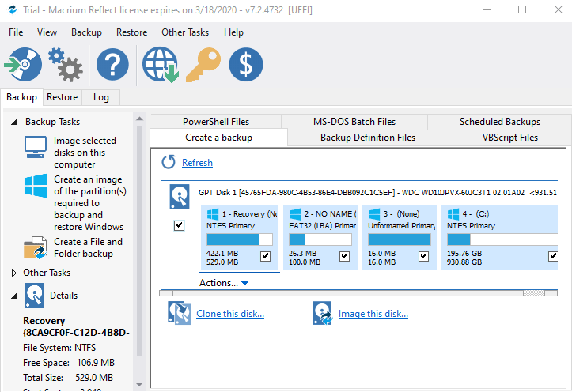The image size is (572, 392).
Task: Click the dollar sign purchase icon
Action: point(246,65)
